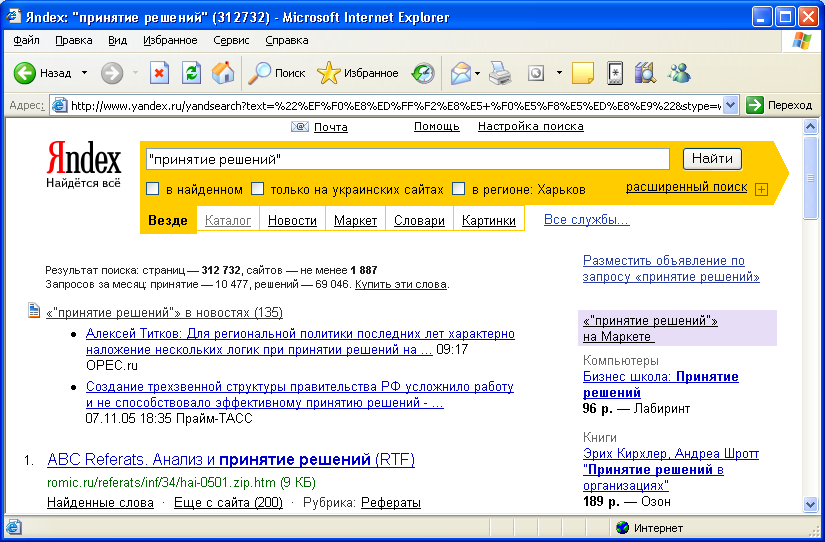Image resolution: width=825 pixels, height=542 pixels.
Task: Open the Справка menu
Action: pos(287,41)
